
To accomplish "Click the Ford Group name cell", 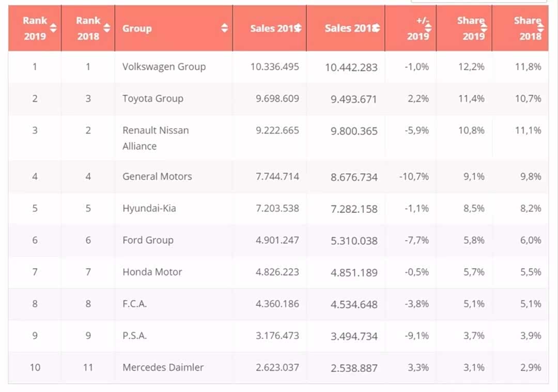I will 148,240.
